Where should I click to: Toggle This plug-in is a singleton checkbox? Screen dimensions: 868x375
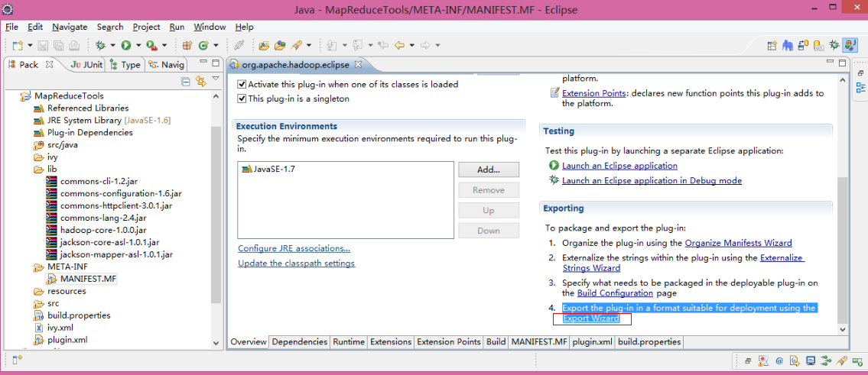[x=242, y=99]
